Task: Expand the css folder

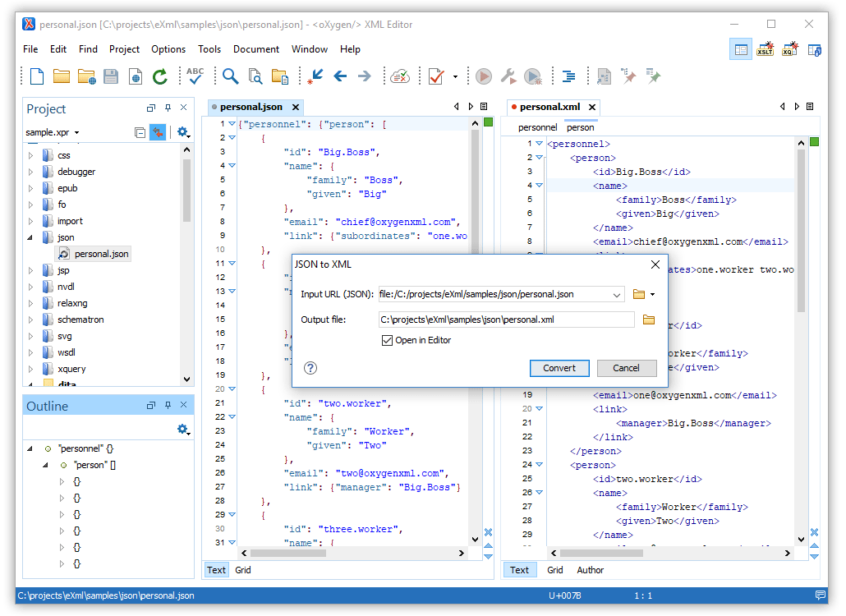Action: point(30,155)
